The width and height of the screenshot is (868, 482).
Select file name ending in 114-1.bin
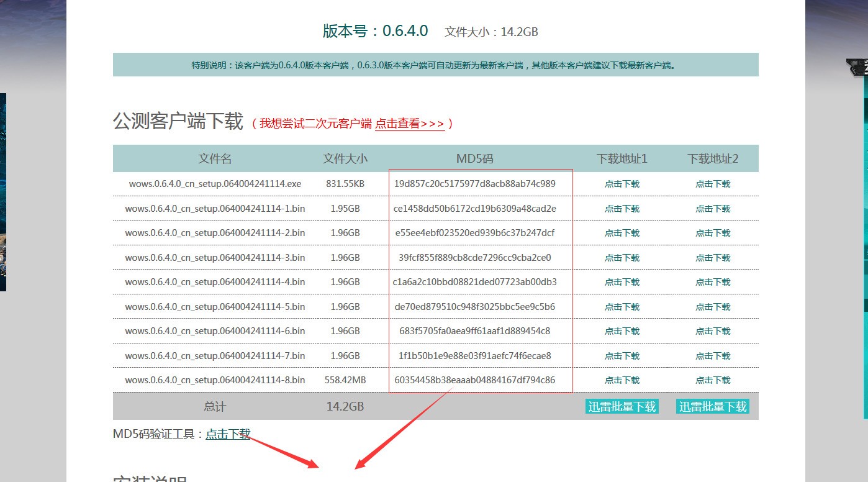click(215, 209)
